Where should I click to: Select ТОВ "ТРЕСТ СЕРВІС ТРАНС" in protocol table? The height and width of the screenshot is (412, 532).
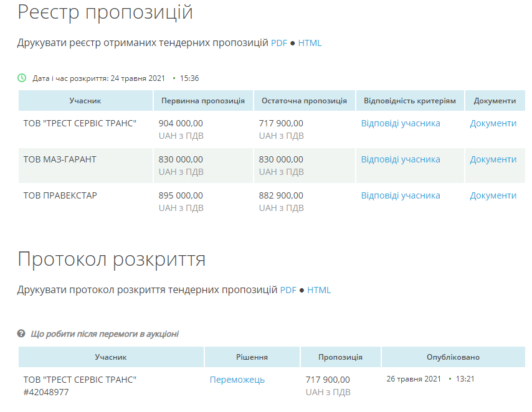click(80, 380)
